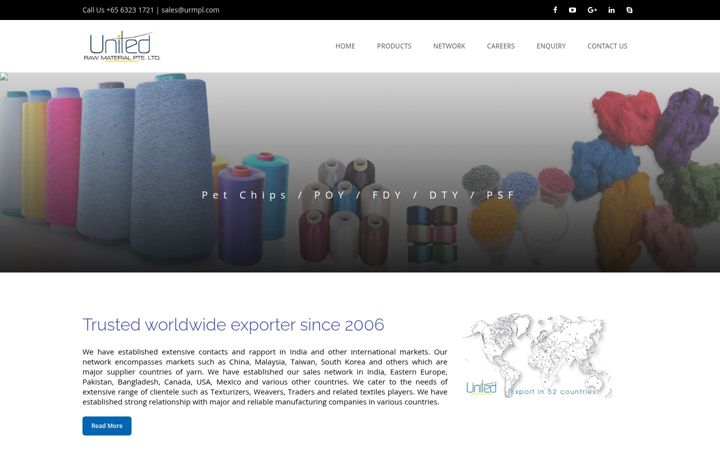Image resolution: width=720 pixels, height=450 pixels.
Task: Open the Network menu item
Action: [x=449, y=46]
